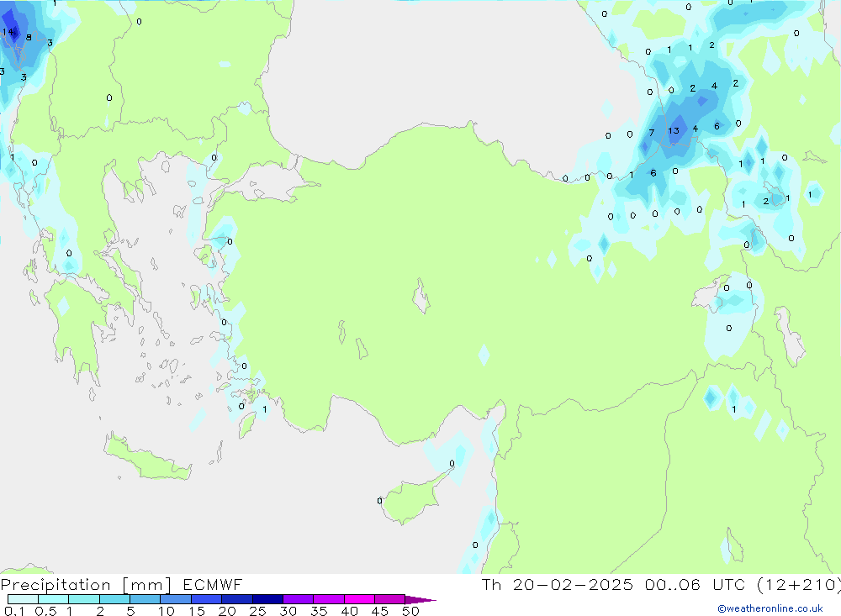Screen dimensions: 841x616
Task: Click the legend scale label '0.5'
Action: click(45, 611)
